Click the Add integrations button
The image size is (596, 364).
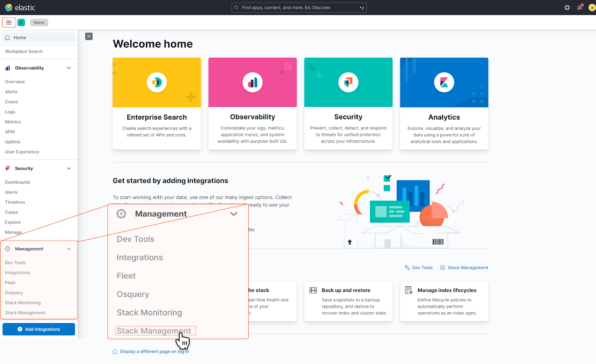[x=38, y=329]
